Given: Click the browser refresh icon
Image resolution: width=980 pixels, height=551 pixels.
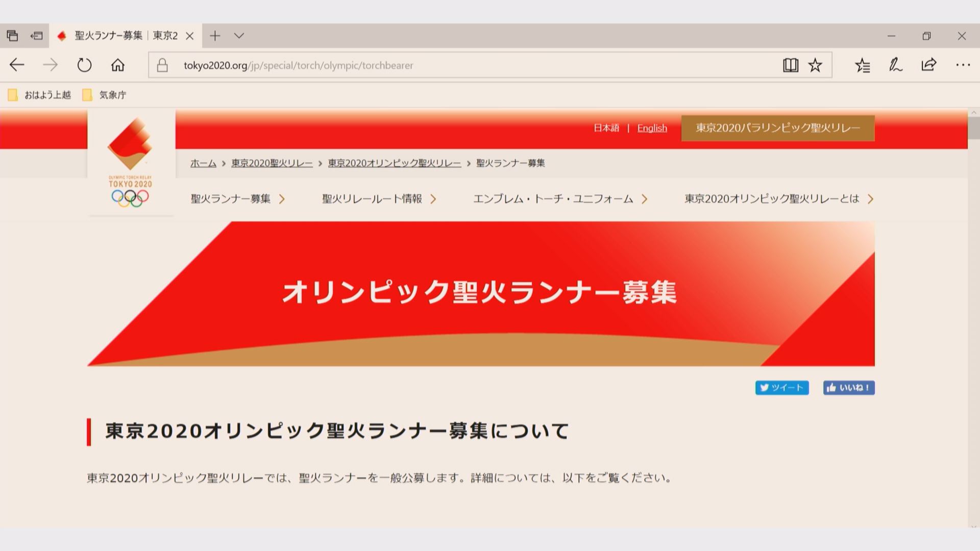Looking at the screenshot, I should (84, 65).
